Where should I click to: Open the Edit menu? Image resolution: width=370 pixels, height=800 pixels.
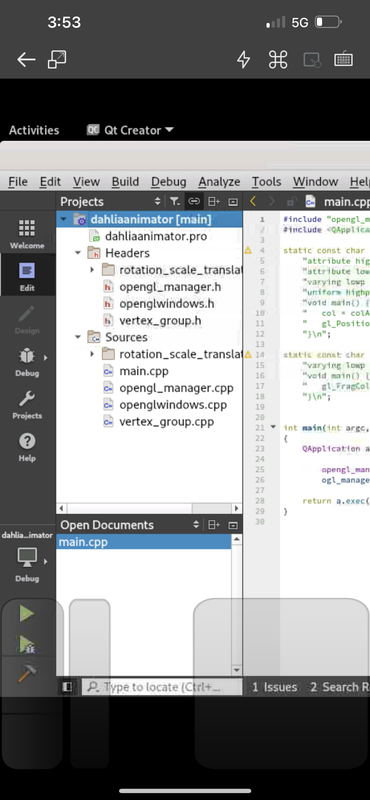click(51, 182)
